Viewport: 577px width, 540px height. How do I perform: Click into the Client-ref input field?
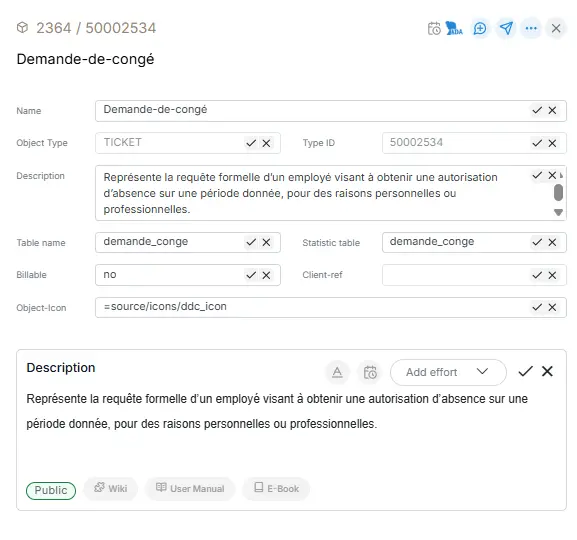(456, 275)
